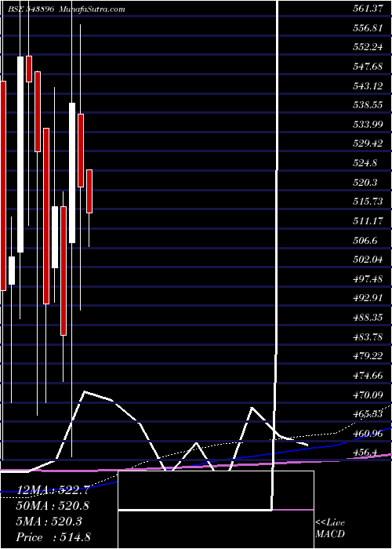The width and height of the screenshot is (392, 549).
Task: Select the 561.37 price axis label
Action: [x=367, y=9]
